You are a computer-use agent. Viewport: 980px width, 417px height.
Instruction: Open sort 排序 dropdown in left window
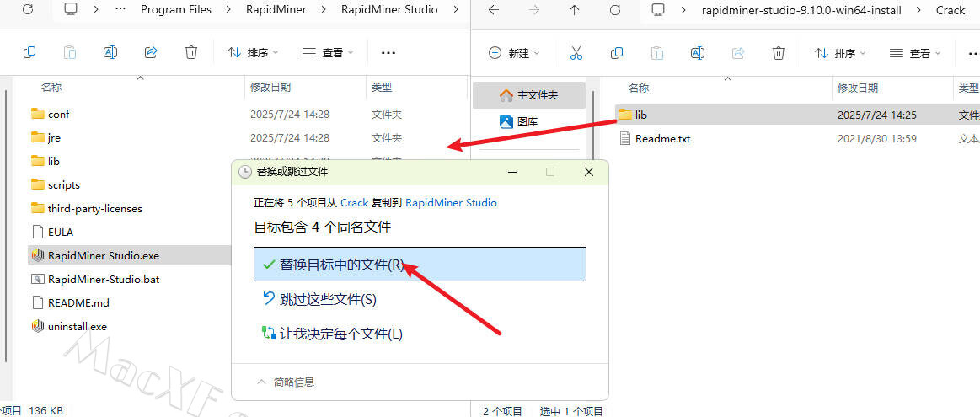click(253, 52)
